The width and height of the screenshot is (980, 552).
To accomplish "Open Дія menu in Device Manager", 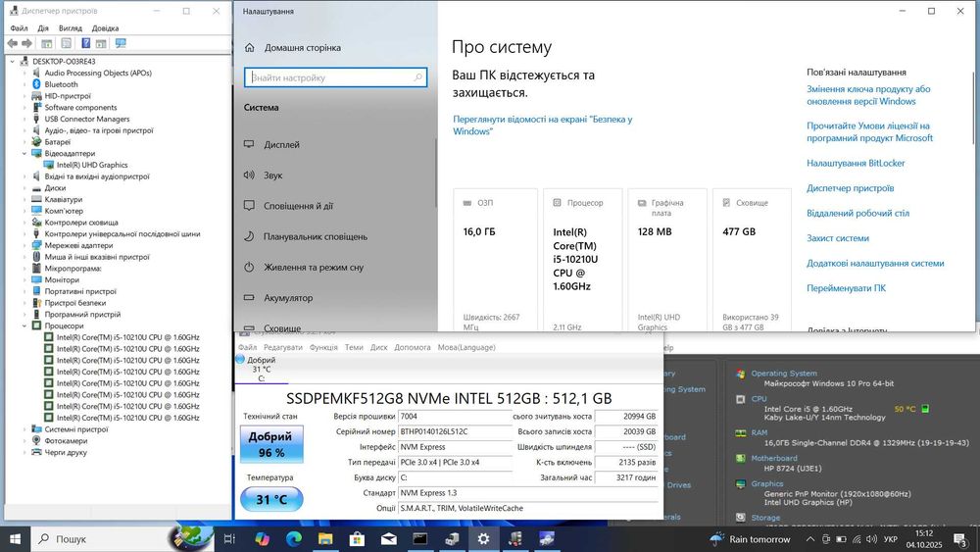I will coord(43,28).
